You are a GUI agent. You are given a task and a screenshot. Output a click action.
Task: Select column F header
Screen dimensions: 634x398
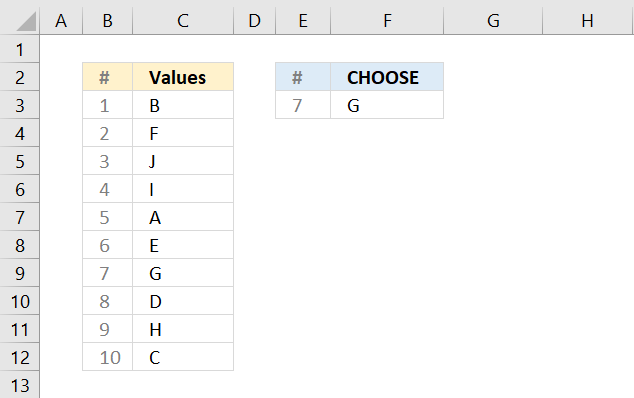387,20
